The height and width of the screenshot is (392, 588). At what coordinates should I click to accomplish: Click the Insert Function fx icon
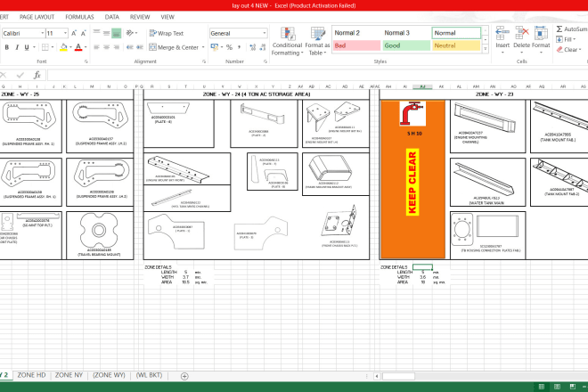37,75
